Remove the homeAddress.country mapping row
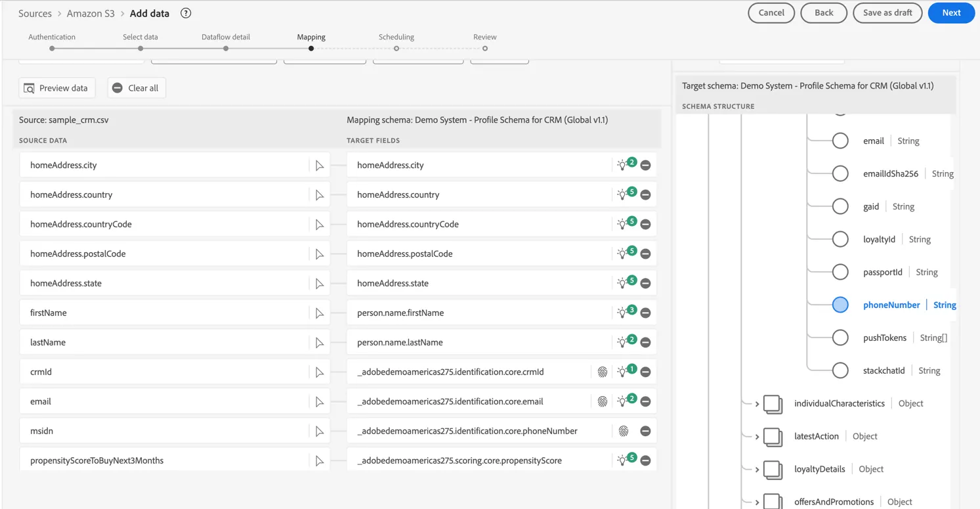 (646, 194)
